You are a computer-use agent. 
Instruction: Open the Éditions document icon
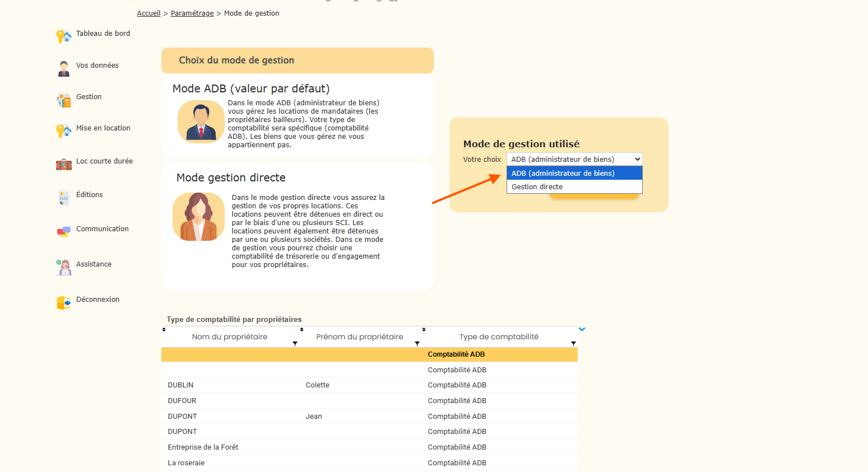pyautogui.click(x=63, y=198)
